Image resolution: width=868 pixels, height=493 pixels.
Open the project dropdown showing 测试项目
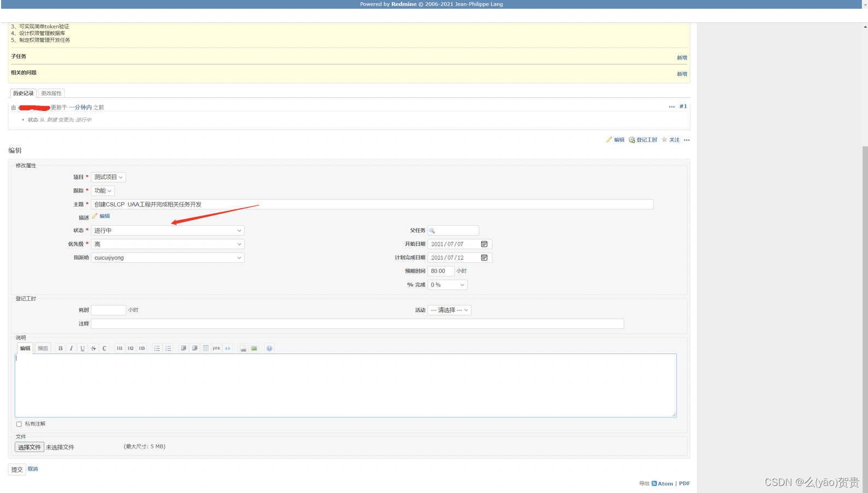click(108, 177)
